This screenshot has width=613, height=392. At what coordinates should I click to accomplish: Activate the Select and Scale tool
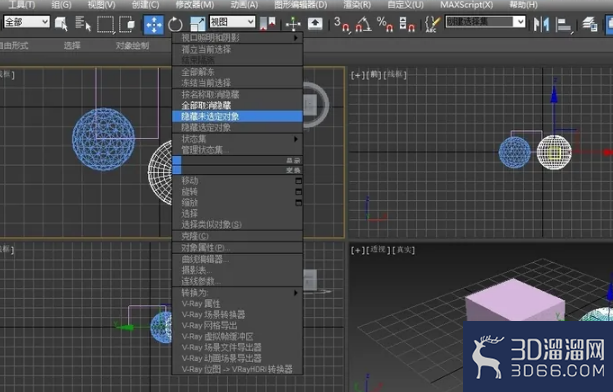click(197, 24)
